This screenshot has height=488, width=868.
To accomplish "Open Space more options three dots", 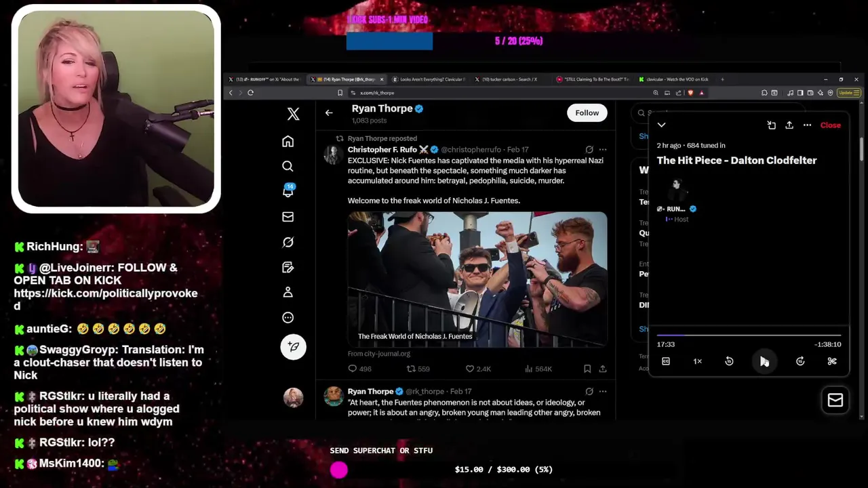I will 807,125.
